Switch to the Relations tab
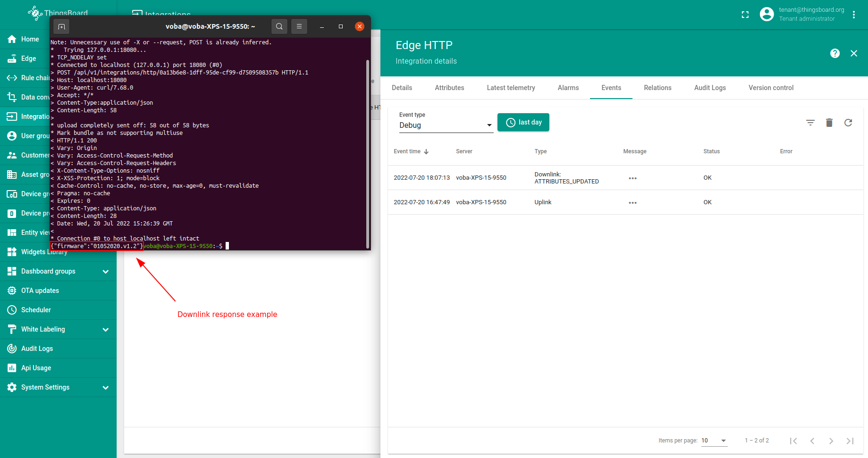Viewport: 868px width, 458px height. tap(657, 88)
